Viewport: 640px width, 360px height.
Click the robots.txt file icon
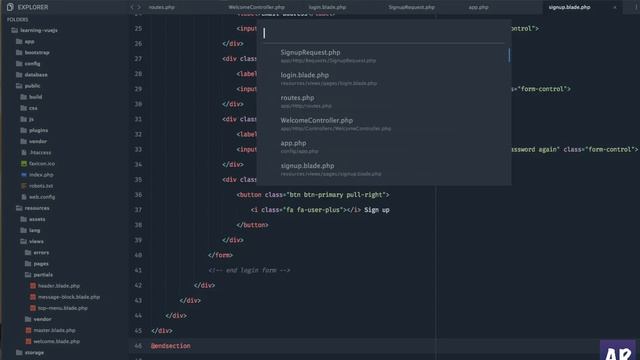(24, 185)
